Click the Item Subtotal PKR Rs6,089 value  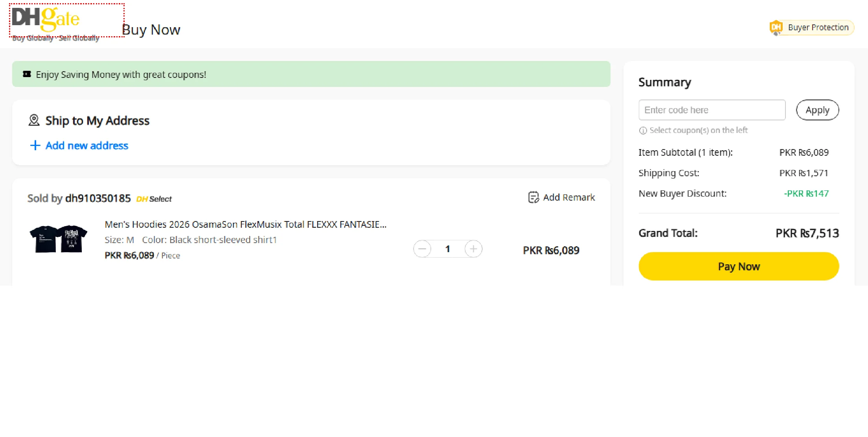coord(804,153)
